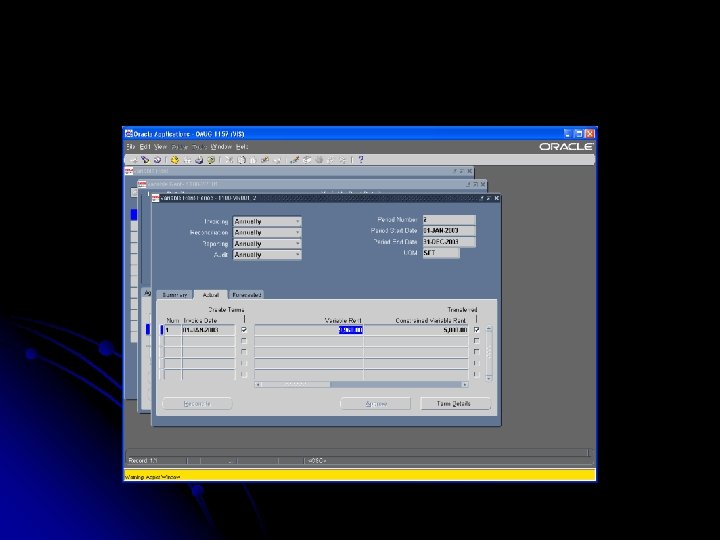Image resolution: width=720 pixels, height=540 pixels.
Task: Click the Oracle Applications title bar icon
Action: 129,134
